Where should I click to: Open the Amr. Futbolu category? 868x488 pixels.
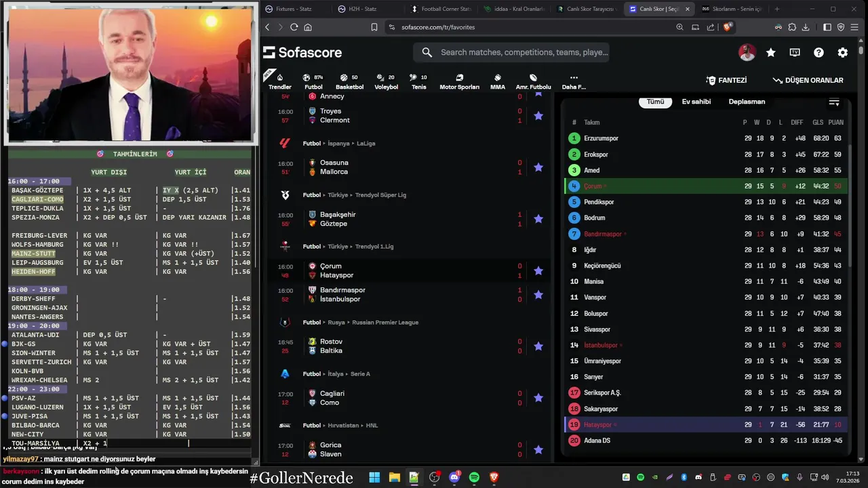click(x=533, y=81)
